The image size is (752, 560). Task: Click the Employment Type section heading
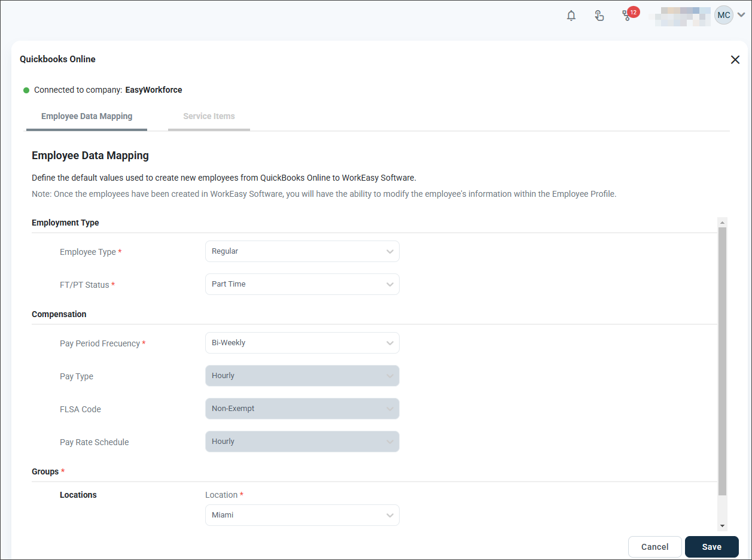pos(65,223)
